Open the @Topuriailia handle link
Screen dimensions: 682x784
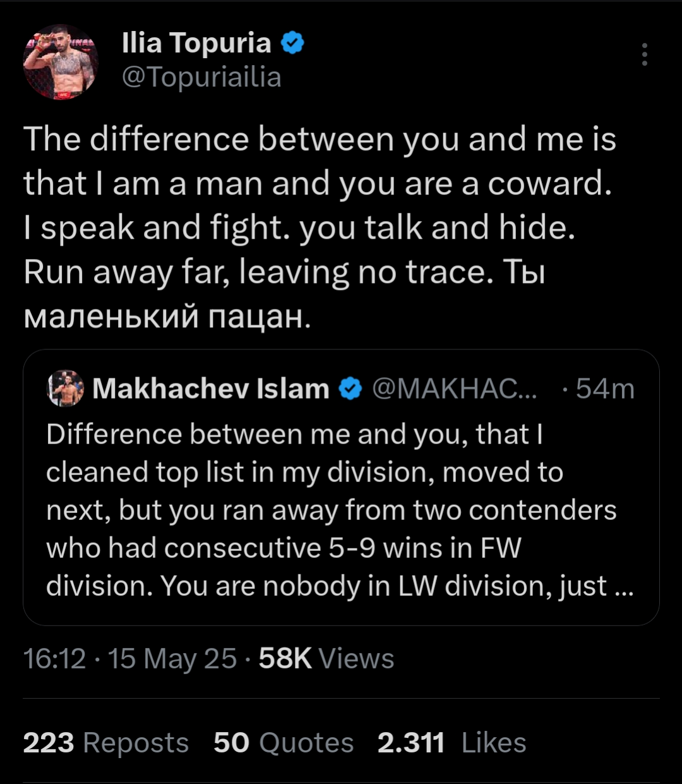click(x=201, y=78)
